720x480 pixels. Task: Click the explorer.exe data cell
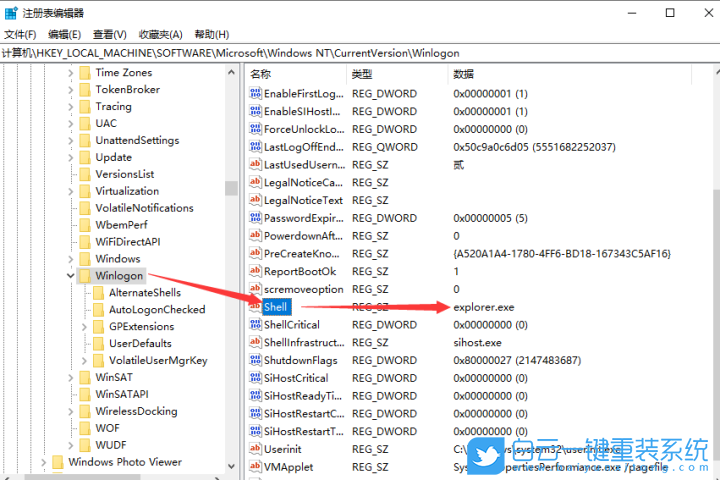pyautogui.click(x=484, y=307)
